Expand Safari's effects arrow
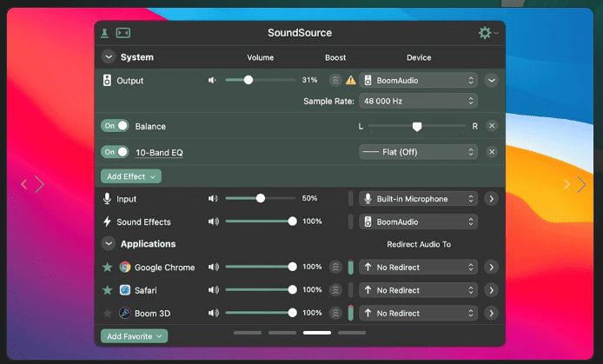The height and width of the screenshot is (364, 603). [x=492, y=290]
